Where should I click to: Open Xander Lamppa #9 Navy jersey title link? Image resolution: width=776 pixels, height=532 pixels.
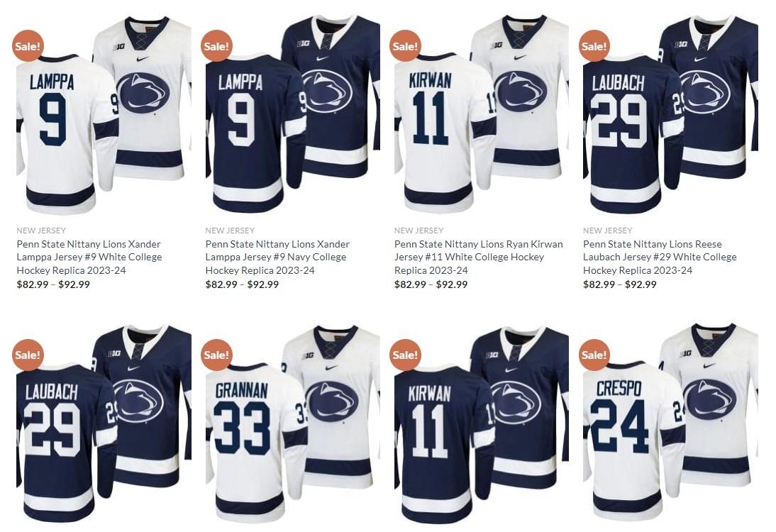point(277,257)
